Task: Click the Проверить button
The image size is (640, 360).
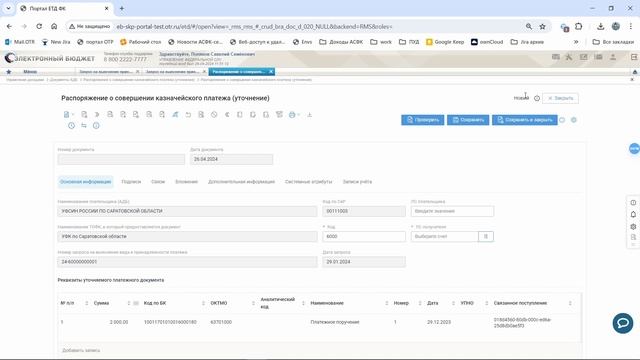Action: (x=422, y=120)
